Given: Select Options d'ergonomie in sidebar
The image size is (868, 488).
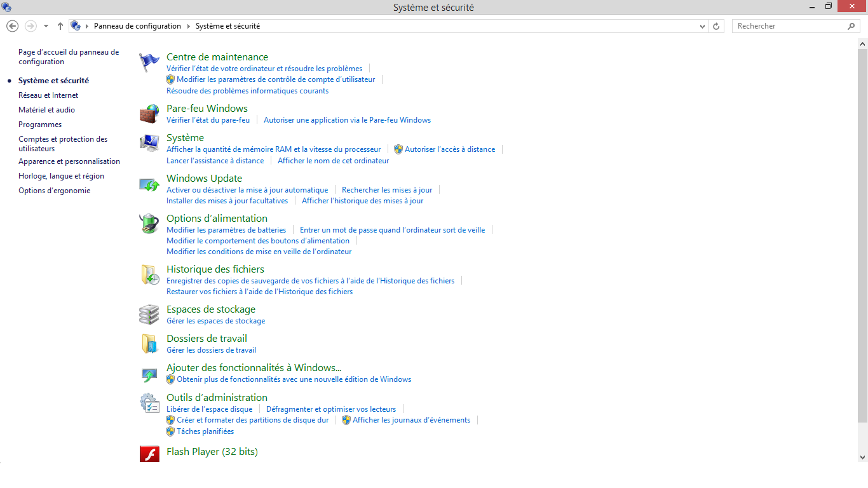Looking at the screenshot, I should tap(54, 191).
